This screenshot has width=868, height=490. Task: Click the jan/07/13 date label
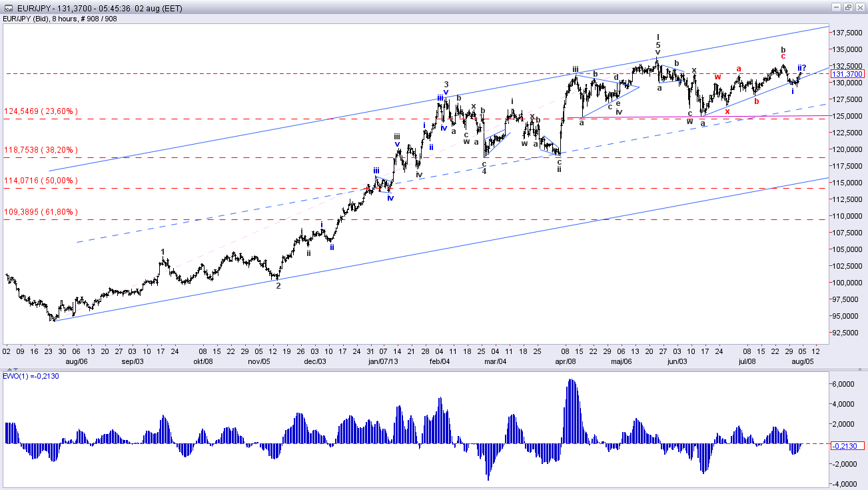coord(383,361)
